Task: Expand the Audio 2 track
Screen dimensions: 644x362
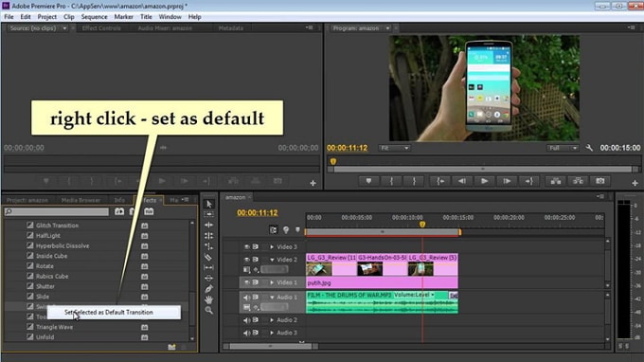Action: click(272, 320)
